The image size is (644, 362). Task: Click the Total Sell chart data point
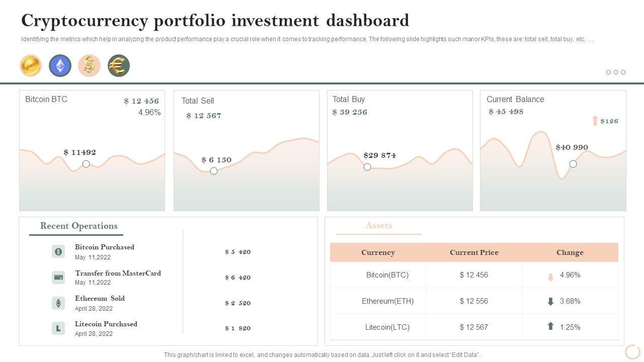tap(214, 171)
